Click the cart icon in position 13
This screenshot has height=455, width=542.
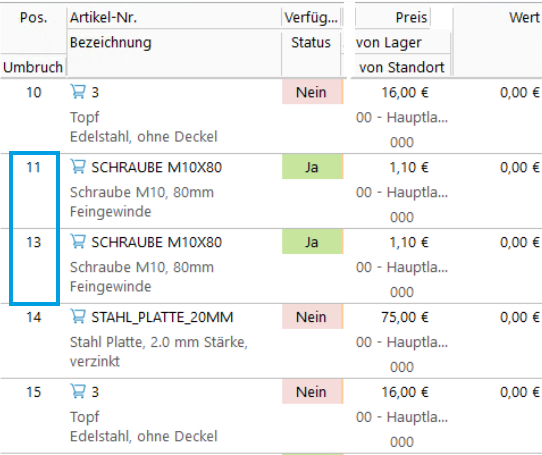point(78,241)
